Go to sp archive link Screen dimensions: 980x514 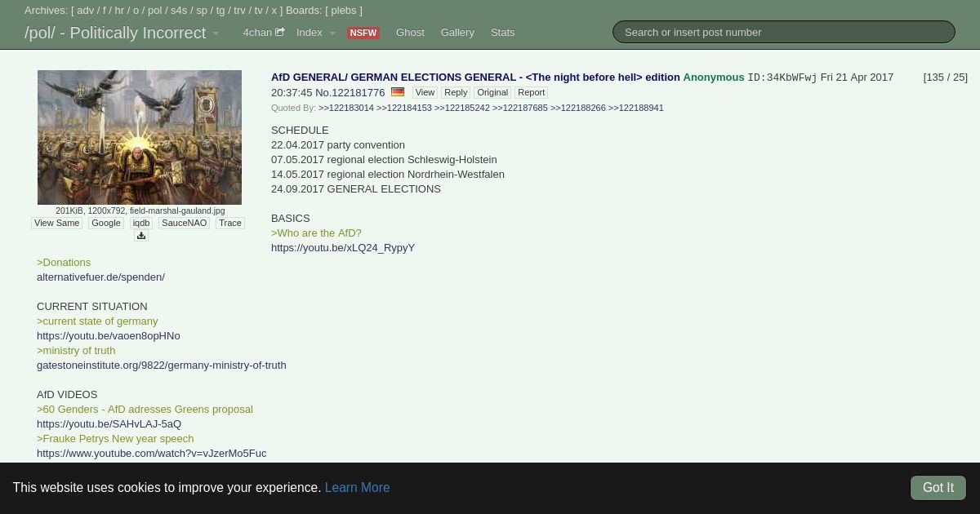click(x=202, y=11)
